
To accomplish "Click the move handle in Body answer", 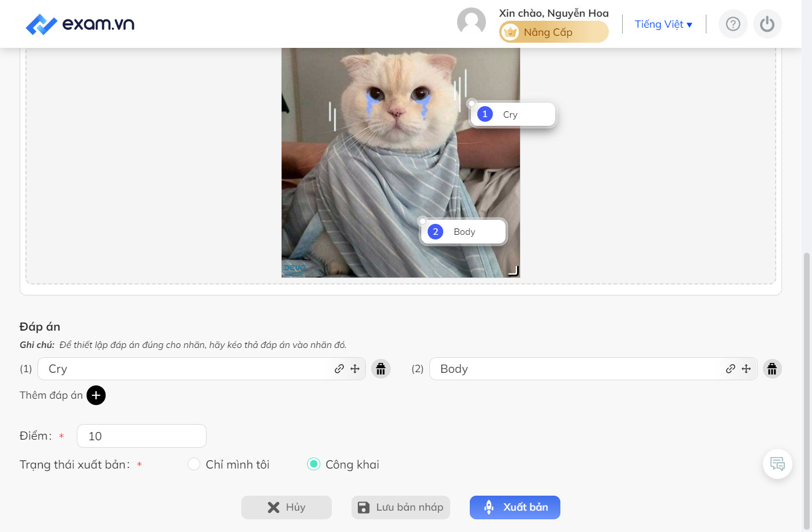I will point(746,369).
